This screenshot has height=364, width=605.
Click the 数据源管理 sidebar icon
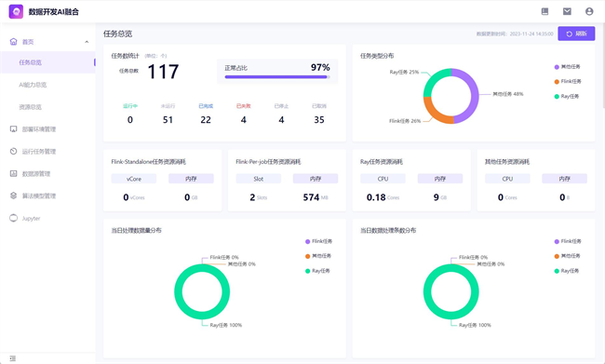[14, 174]
